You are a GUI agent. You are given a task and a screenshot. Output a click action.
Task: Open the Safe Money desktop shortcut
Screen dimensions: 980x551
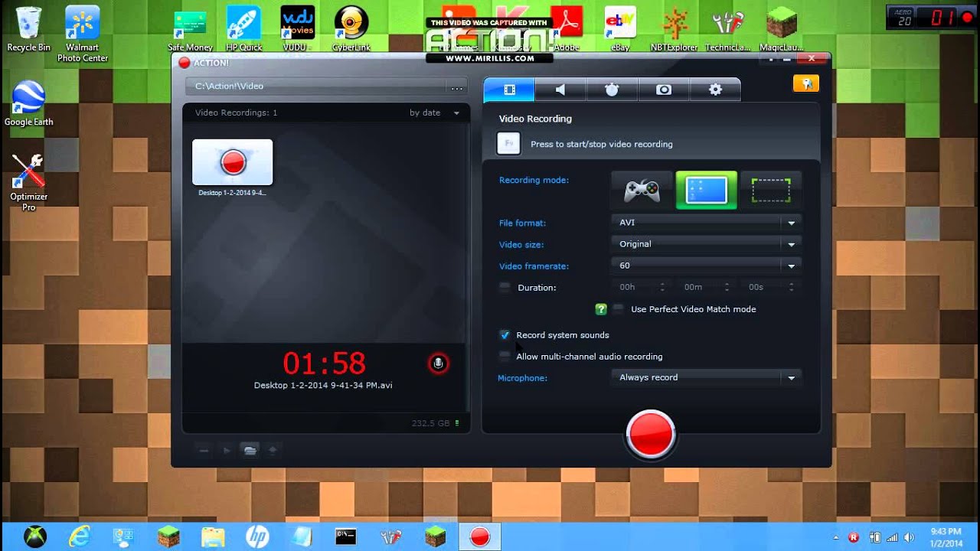[190, 31]
